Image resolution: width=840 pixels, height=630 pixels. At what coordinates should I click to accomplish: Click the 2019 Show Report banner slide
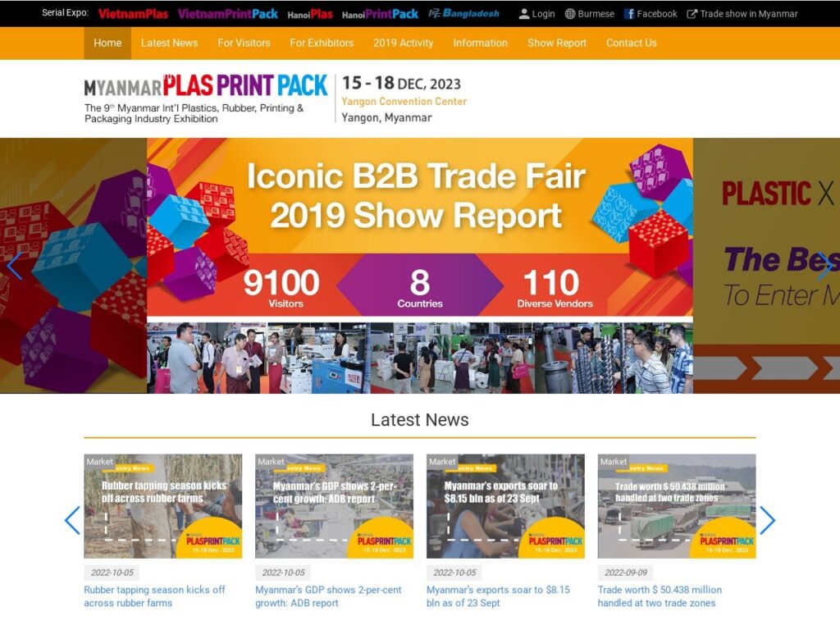point(420,266)
